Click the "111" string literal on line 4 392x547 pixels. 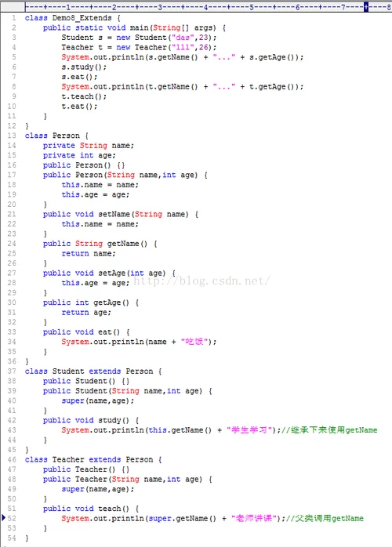[x=183, y=47]
